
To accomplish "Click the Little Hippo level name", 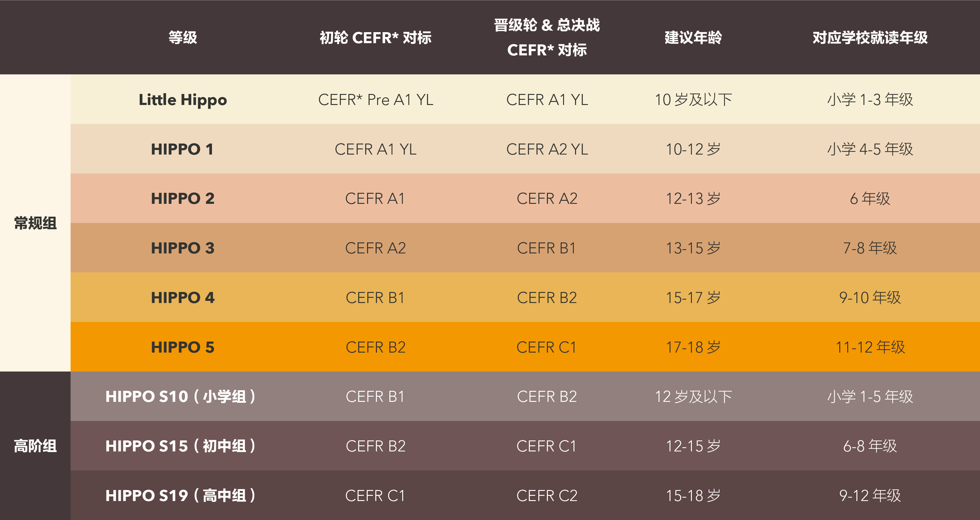I will click(x=183, y=100).
